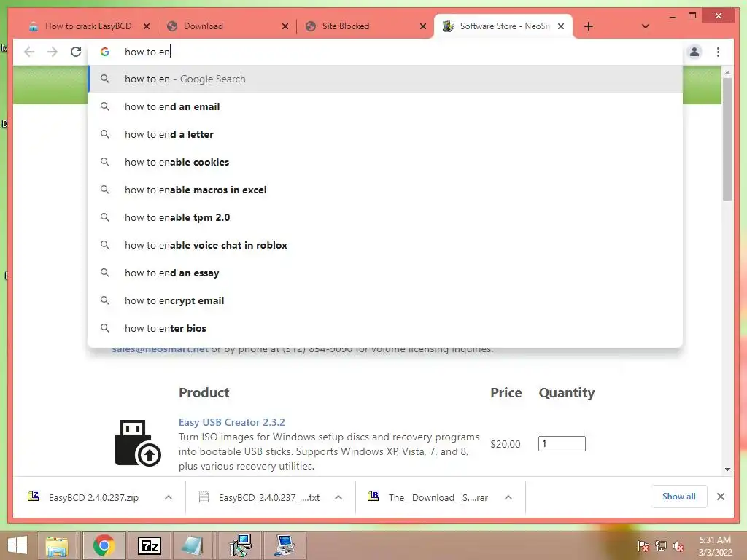Close the Site Blocked tab
747x560 pixels.
pyautogui.click(x=423, y=26)
